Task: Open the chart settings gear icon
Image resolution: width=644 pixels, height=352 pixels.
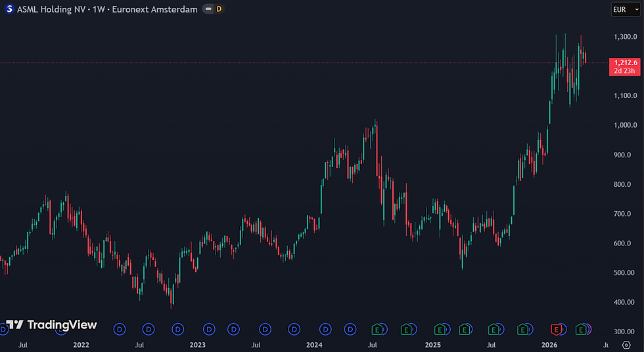Action: pos(626,345)
